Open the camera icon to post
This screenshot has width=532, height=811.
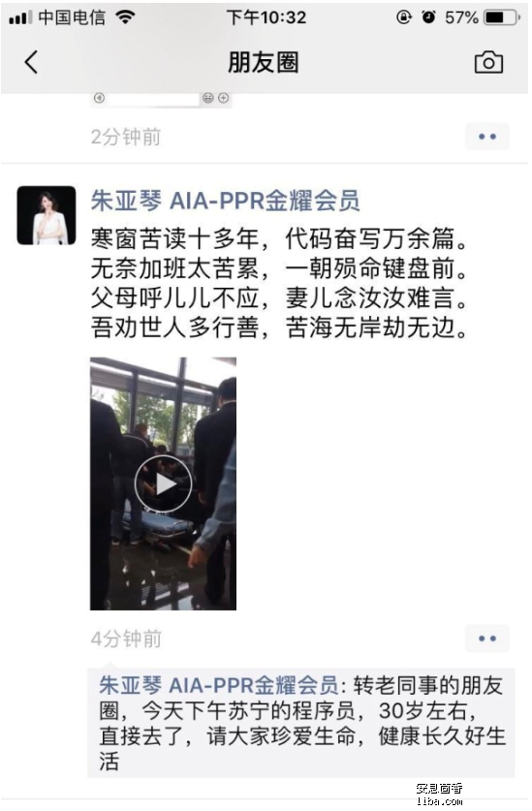pyautogui.click(x=488, y=63)
